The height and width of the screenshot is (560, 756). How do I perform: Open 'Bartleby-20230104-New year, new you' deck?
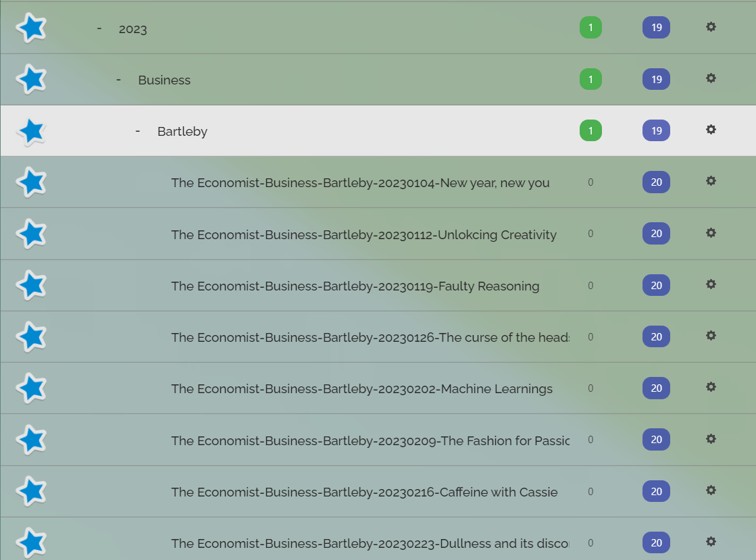point(360,183)
